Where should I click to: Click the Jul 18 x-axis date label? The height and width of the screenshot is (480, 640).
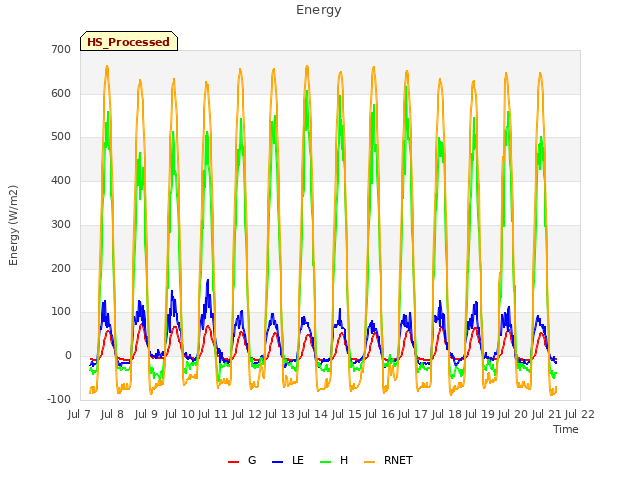click(447, 414)
